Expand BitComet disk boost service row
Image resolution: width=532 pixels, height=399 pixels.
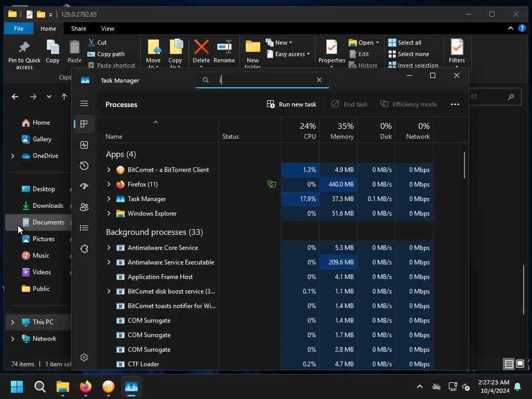tap(109, 291)
